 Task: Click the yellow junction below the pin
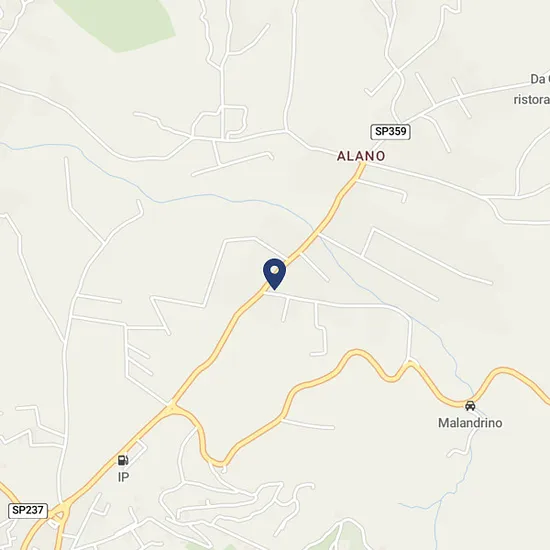pyautogui.click(x=171, y=407)
